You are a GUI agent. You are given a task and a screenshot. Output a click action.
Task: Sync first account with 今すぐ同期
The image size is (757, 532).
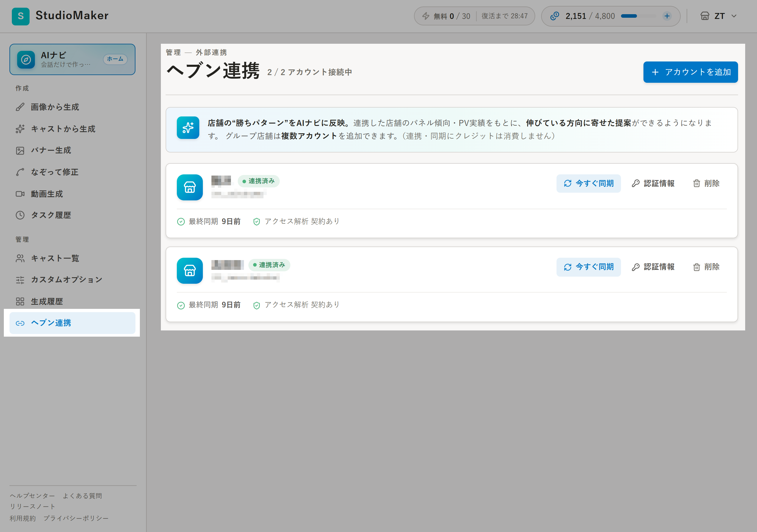[588, 184]
